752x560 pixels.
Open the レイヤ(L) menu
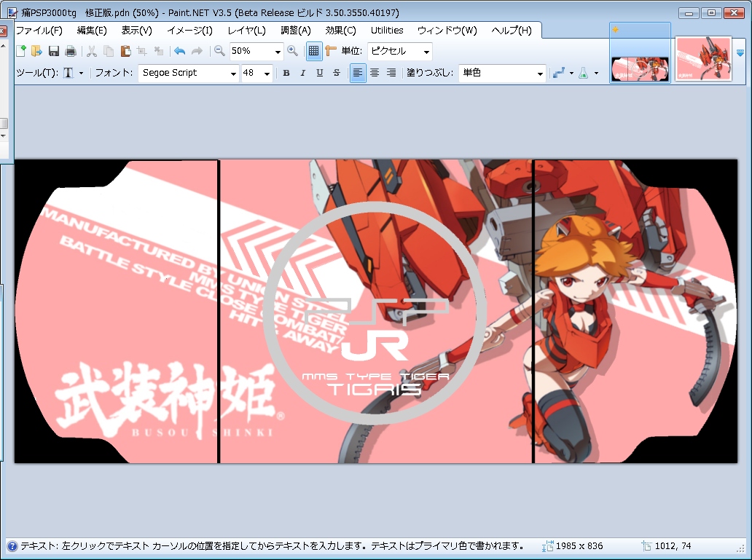246,30
